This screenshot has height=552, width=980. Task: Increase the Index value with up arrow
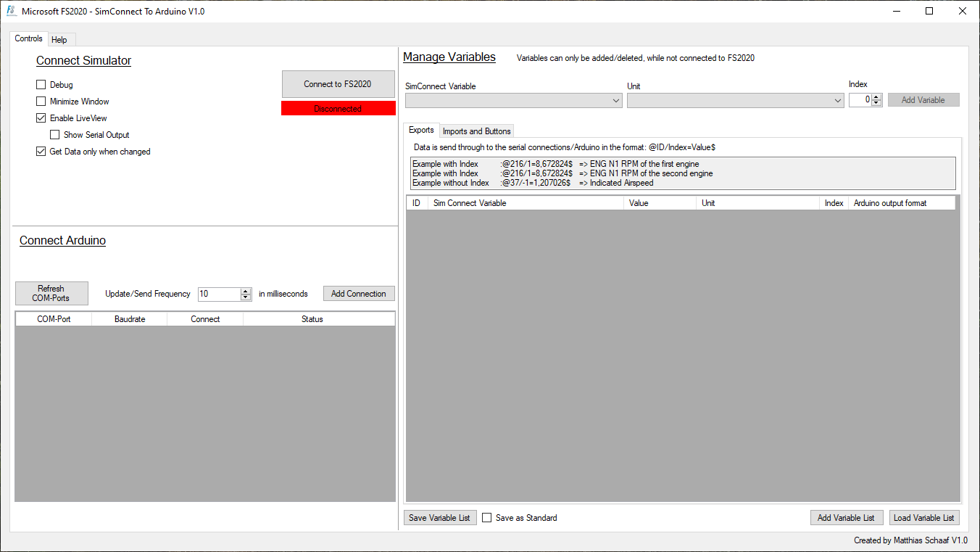click(x=876, y=97)
